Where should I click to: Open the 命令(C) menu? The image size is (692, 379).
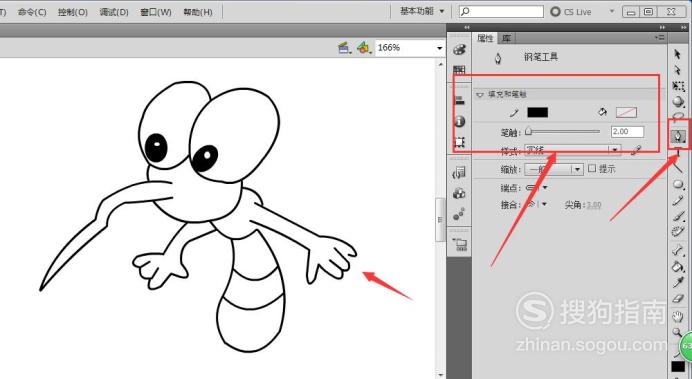[32, 12]
